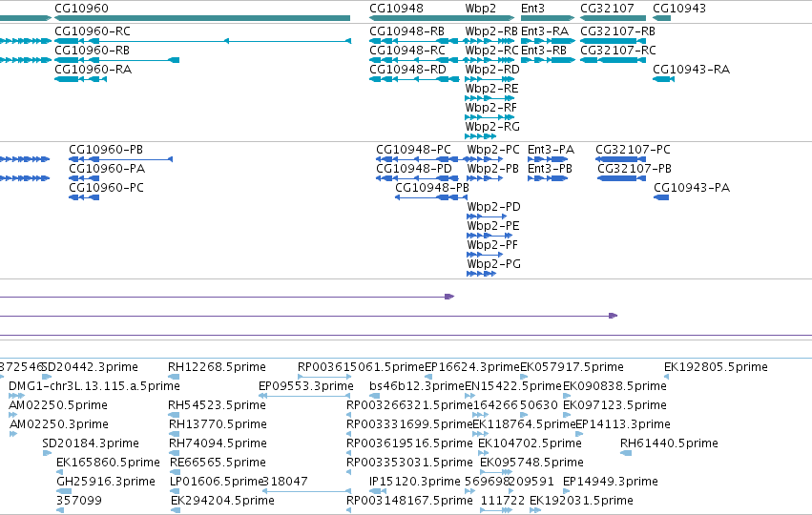Click EST RH61440.5prime

pyautogui.click(x=669, y=444)
